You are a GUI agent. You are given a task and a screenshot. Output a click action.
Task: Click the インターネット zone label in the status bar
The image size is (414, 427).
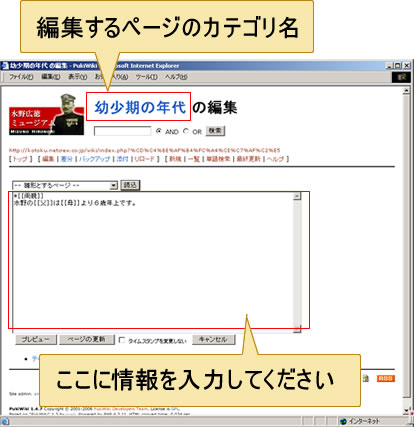point(364,421)
